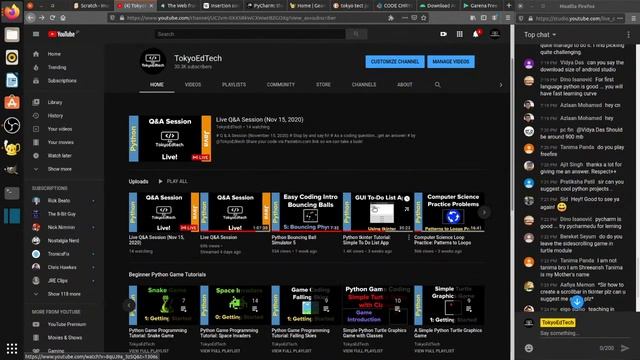Open chat emoji picker icon
Screen dimensions: 640x360
529,348
